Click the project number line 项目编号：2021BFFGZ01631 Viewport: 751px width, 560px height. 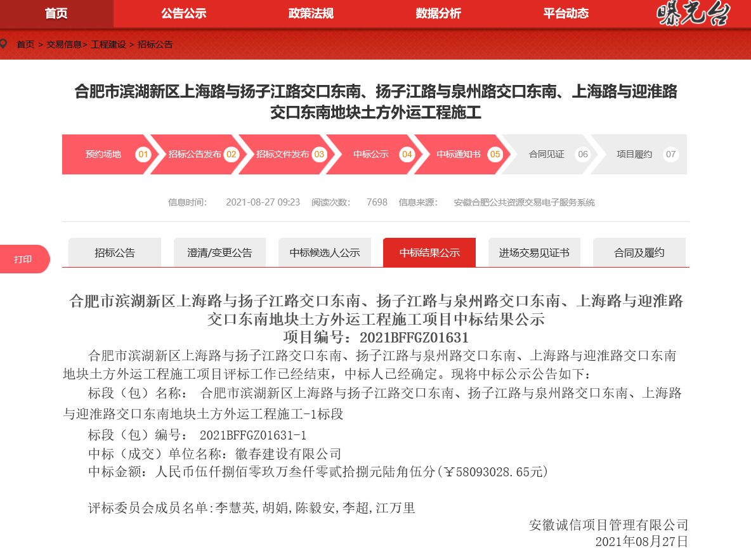click(x=376, y=337)
